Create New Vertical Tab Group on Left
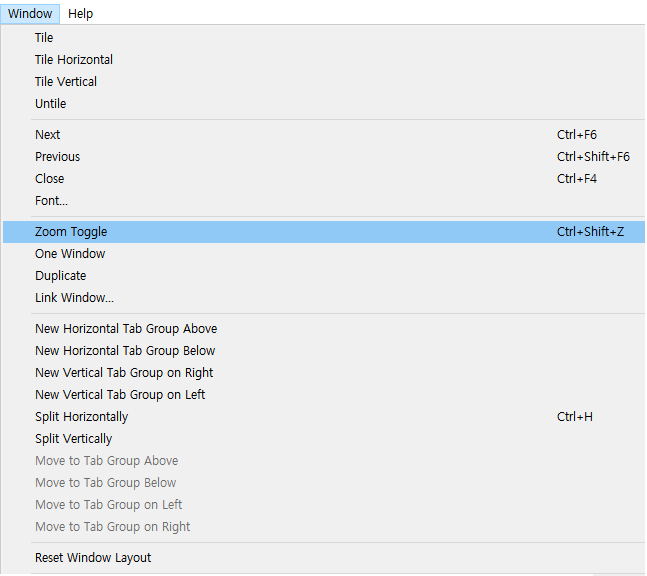Image resolution: width=647 pixels, height=576 pixels. 324,394
